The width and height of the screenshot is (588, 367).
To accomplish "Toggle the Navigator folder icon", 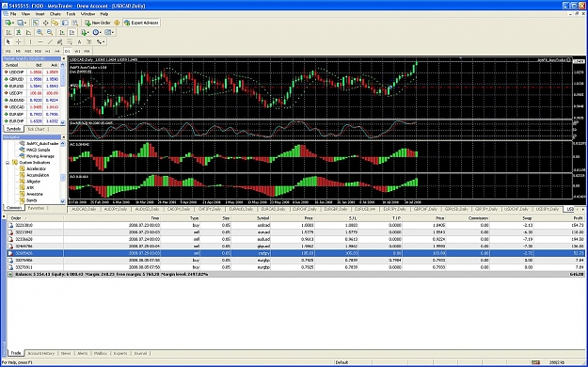I will tap(56, 23).
